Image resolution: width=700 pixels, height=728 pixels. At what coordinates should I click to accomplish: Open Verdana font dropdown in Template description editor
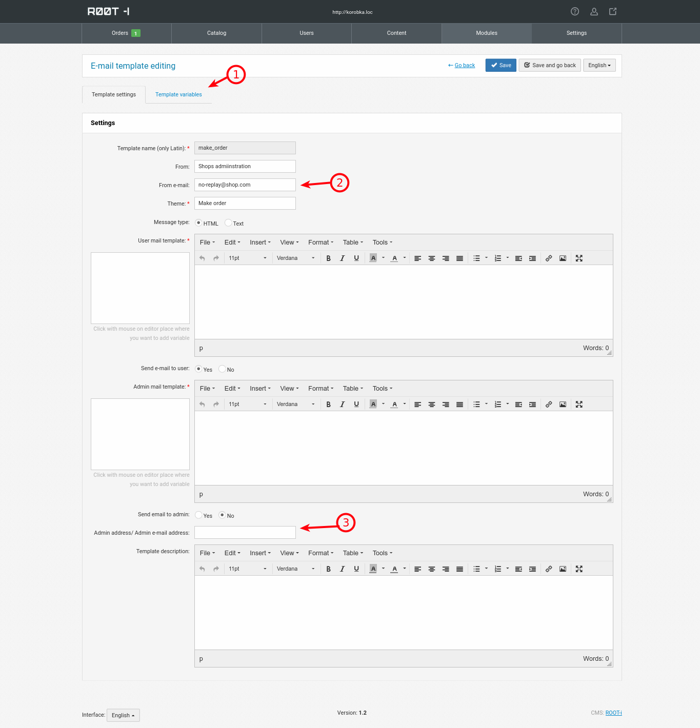coord(295,569)
